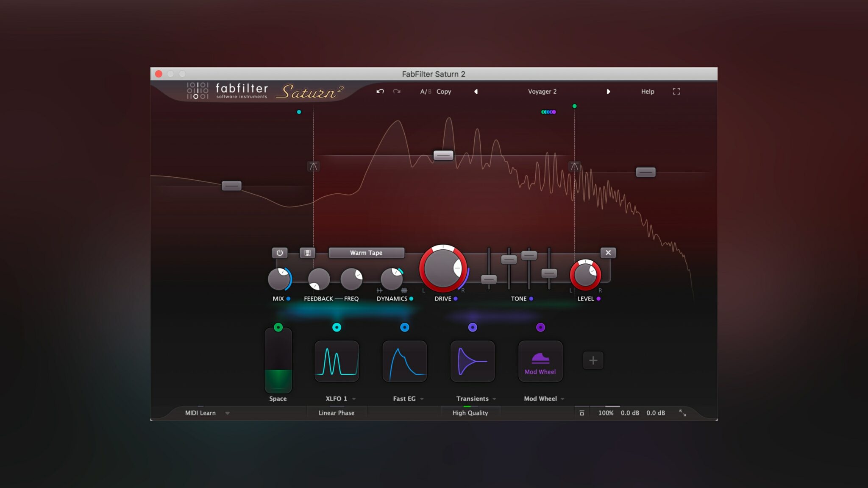The height and width of the screenshot is (488, 868).
Task: Click the violet Mod Wheel source dot
Action: point(540,327)
